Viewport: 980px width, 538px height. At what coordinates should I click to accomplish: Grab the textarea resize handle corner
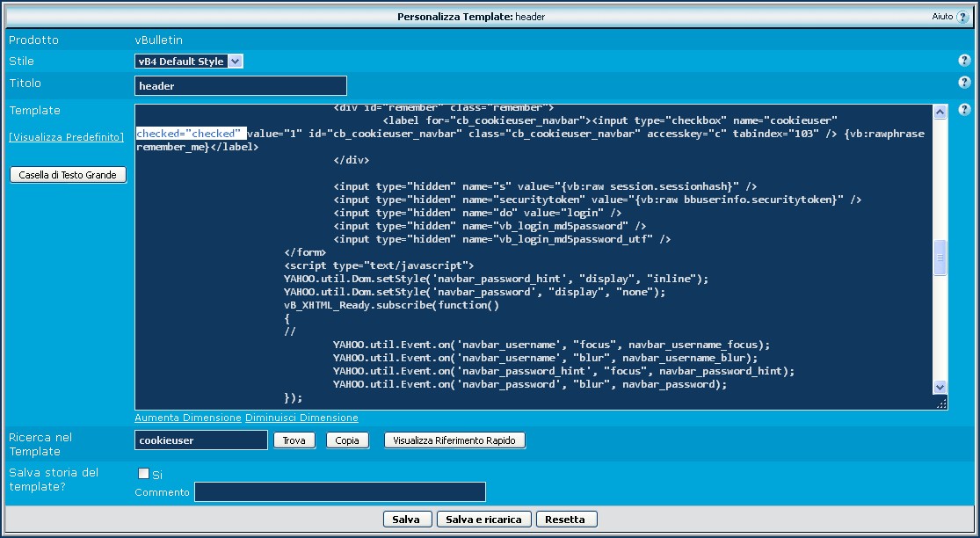(x=941, y=403)
